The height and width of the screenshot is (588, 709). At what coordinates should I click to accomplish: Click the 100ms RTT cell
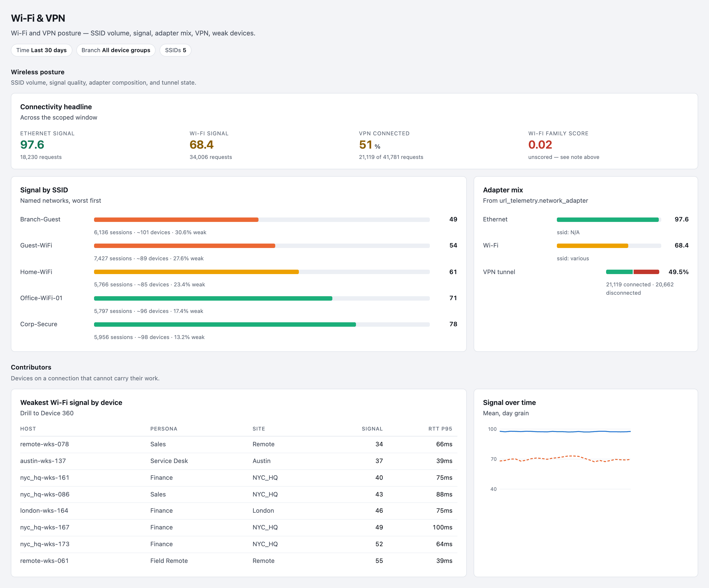point(443,527)
